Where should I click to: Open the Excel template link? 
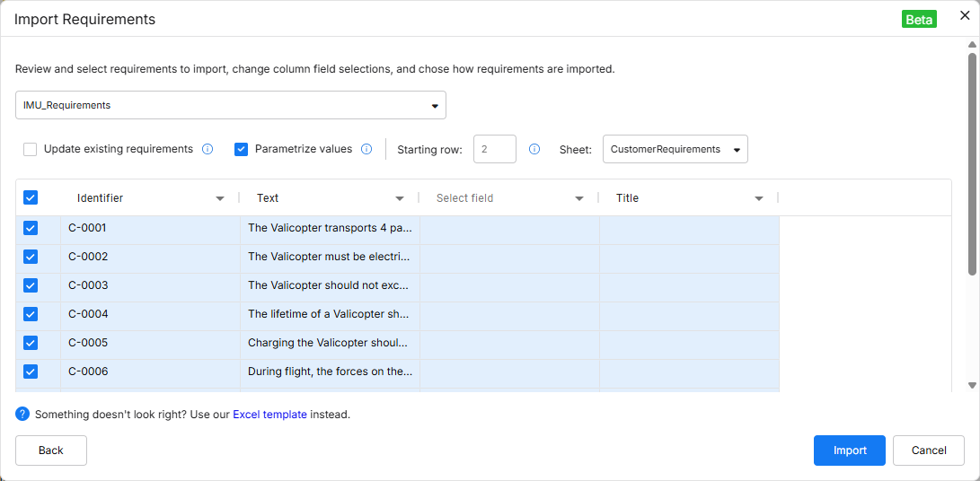coord(270,415)
